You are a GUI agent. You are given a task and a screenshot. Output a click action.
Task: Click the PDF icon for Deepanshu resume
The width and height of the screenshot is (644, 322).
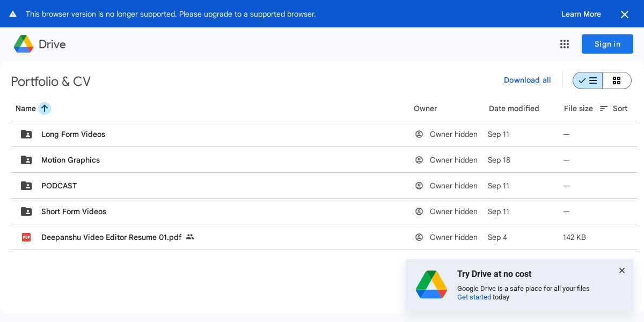[26, 237]
